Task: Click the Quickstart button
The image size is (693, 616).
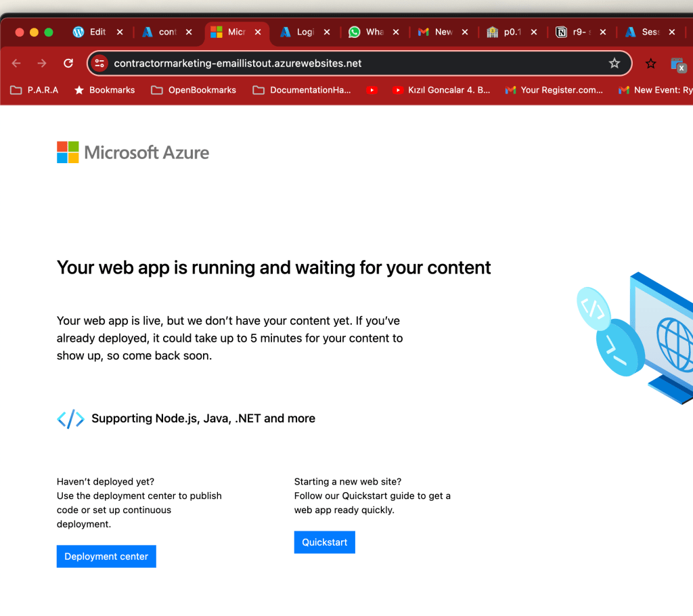Action: click(324, 542)
